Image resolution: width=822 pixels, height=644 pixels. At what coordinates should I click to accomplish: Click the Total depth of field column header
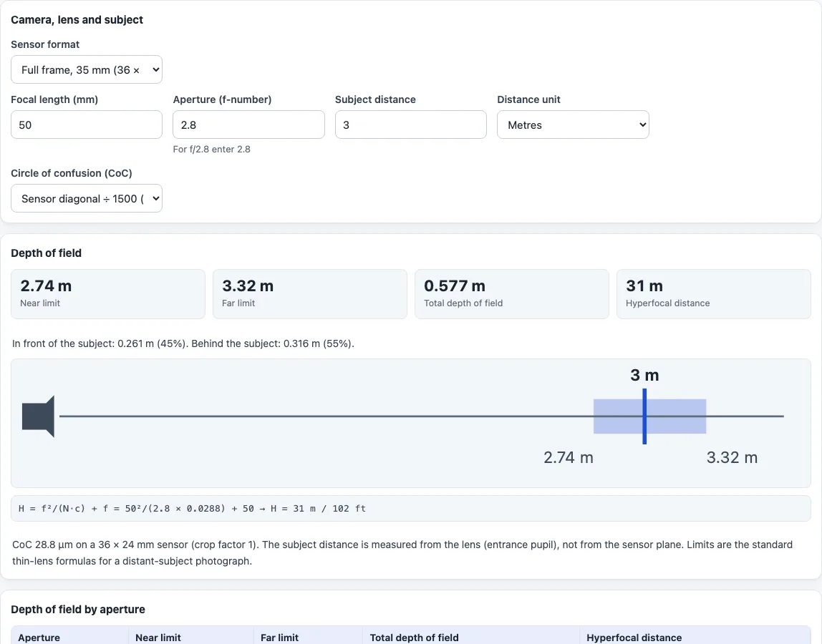[x=471, y=637]
